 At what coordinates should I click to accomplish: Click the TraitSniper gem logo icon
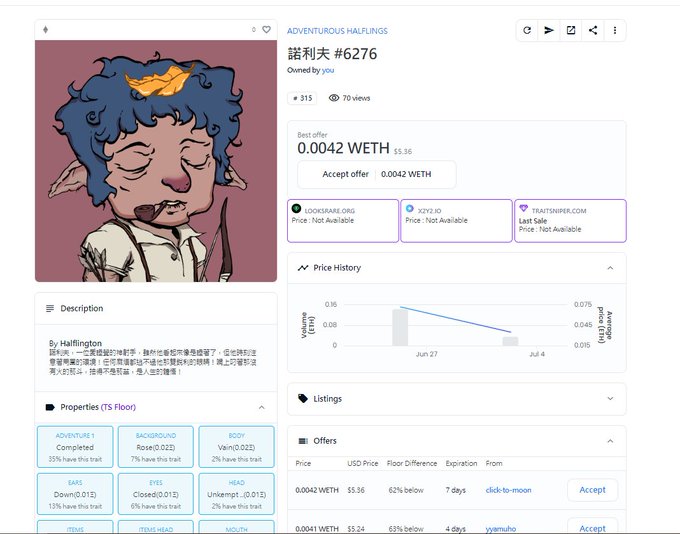tap(523, 209)
